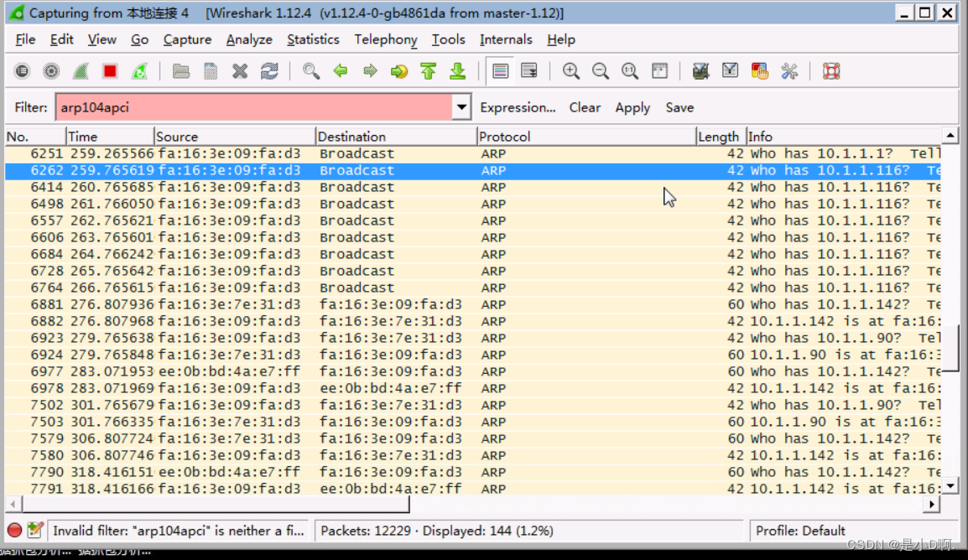Viewport: 968px width, 560px height.
Task: Show capture options
Action: tap(51, 71)
